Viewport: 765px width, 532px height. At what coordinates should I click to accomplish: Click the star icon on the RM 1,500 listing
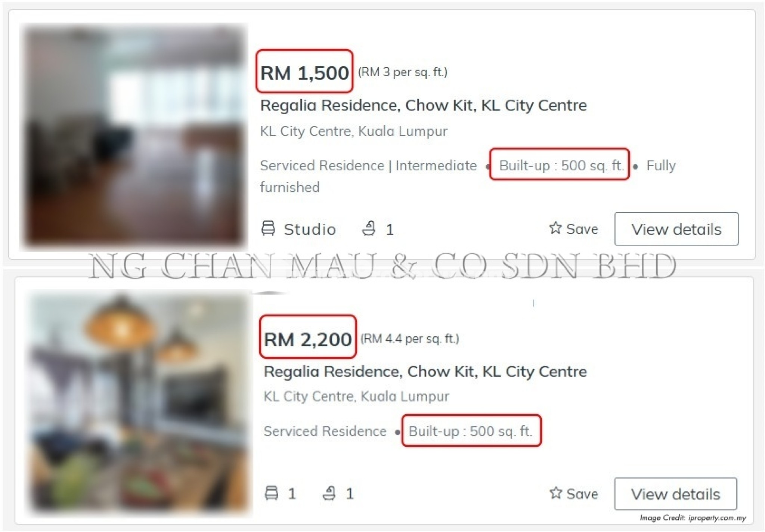click(x=555, y=228)
